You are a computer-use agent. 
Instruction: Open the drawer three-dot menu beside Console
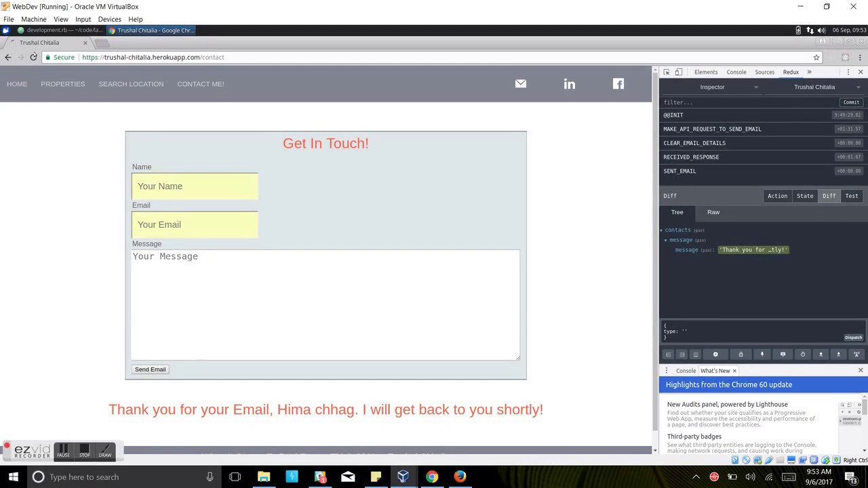(x=667, y=371)
